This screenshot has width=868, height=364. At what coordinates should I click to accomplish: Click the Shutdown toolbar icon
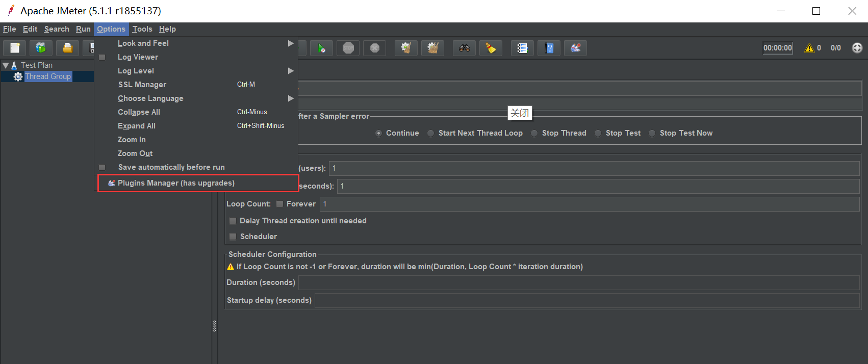tap(375, 48)
